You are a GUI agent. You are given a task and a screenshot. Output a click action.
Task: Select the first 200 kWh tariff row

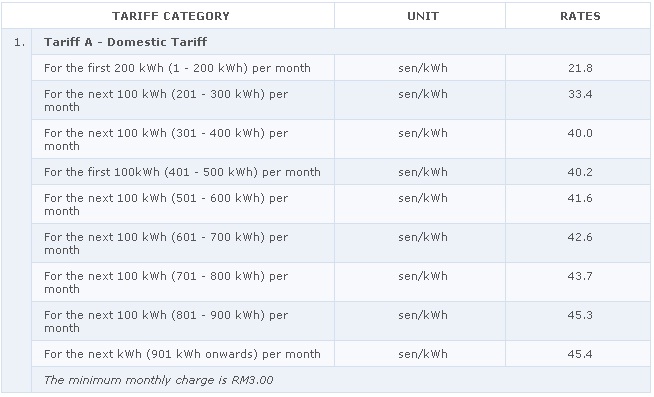click(x=341, y=68)
